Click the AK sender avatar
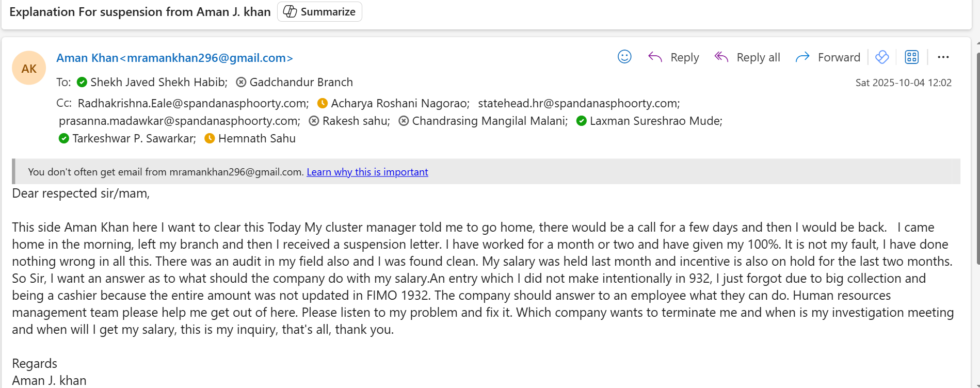Image resolution: width=980 pixels, height=388 pixels. 29,68
